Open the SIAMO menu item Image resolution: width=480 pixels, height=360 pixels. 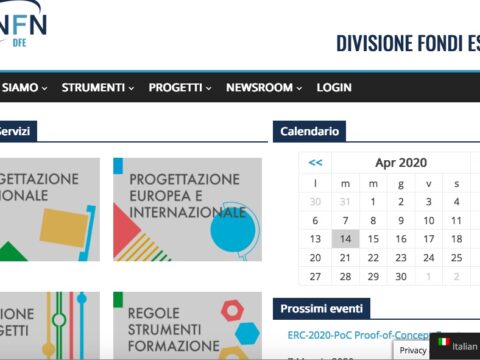tap(24, 88)
